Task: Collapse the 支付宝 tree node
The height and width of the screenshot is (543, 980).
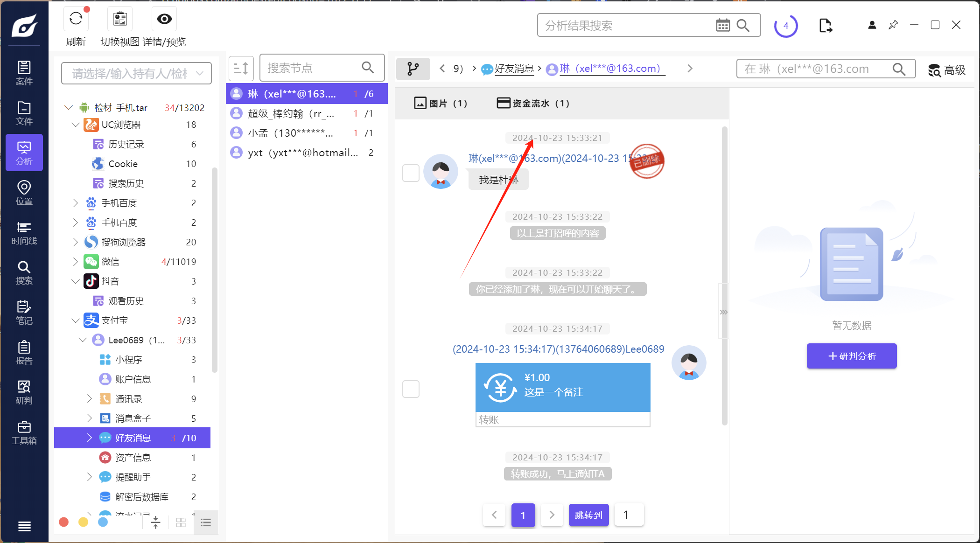Action: (x=76, y=320)
